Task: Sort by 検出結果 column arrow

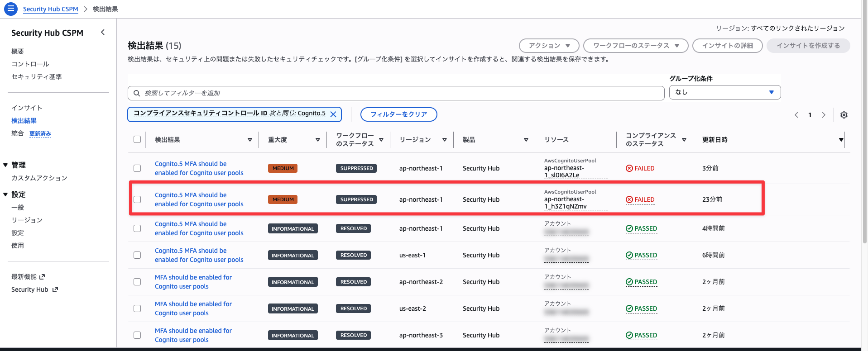Action: point(250,140)
